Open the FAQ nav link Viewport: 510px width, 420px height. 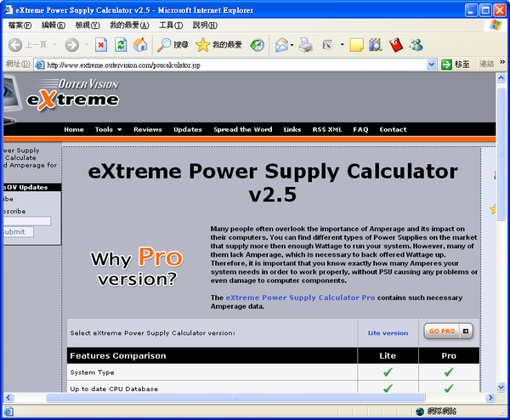(360, 129)
